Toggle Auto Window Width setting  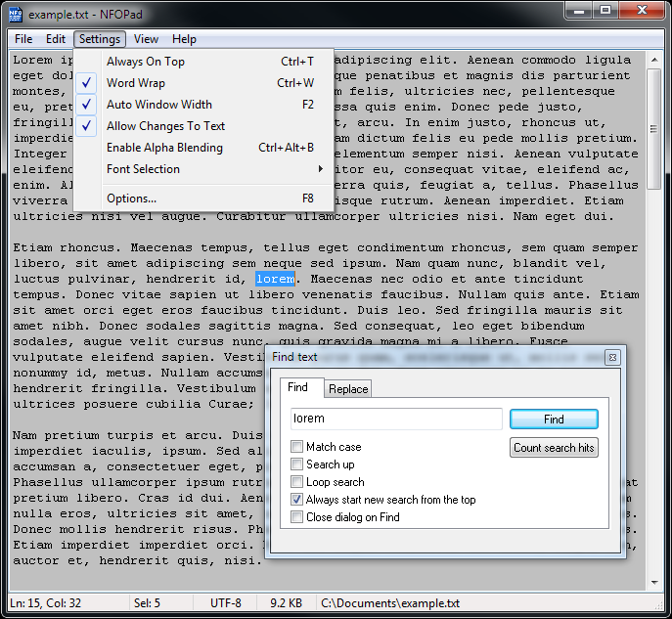[x=158, y=105]
